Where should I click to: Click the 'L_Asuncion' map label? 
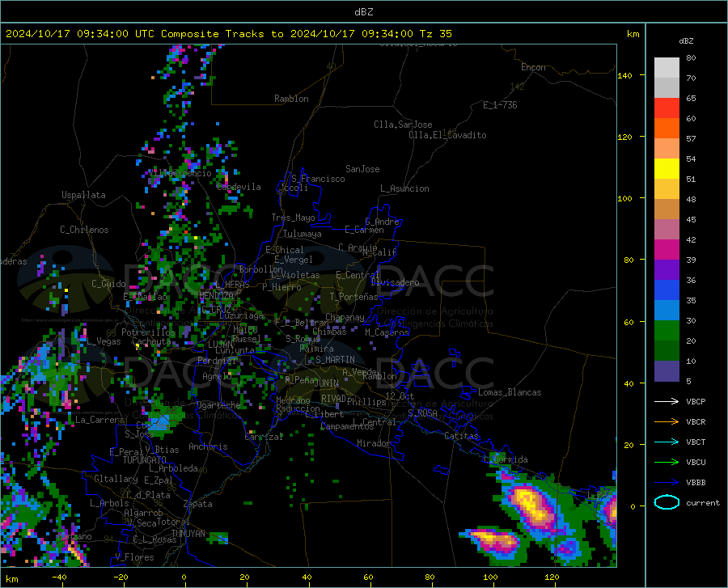pyautogui.click(x=404, y=188)
